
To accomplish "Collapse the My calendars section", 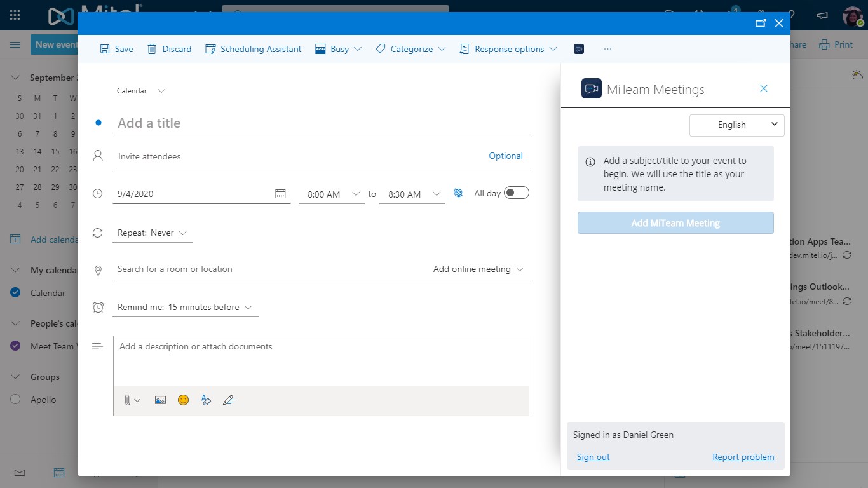I will (x=15, y=270).
